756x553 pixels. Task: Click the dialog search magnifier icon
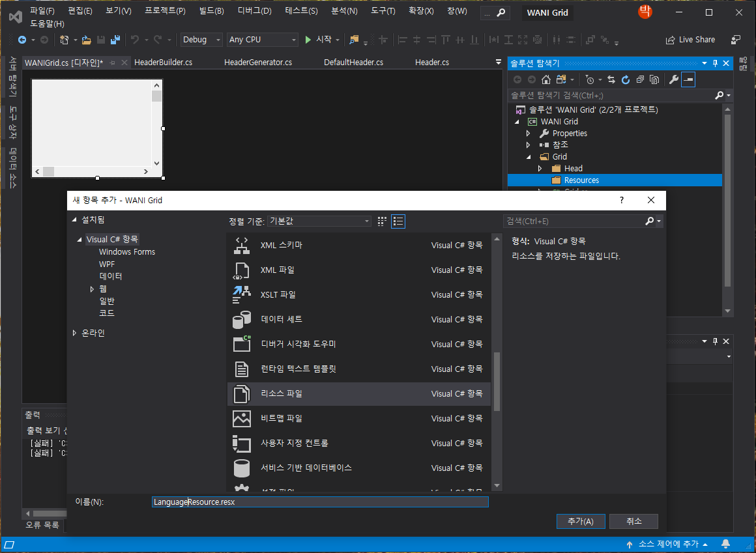coord(650,221)
